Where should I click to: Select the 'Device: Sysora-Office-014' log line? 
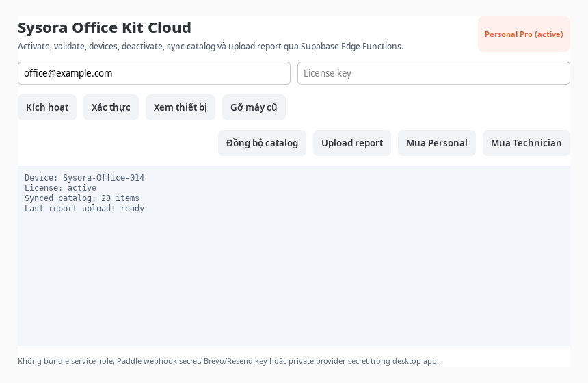click(x=84, y=177)
